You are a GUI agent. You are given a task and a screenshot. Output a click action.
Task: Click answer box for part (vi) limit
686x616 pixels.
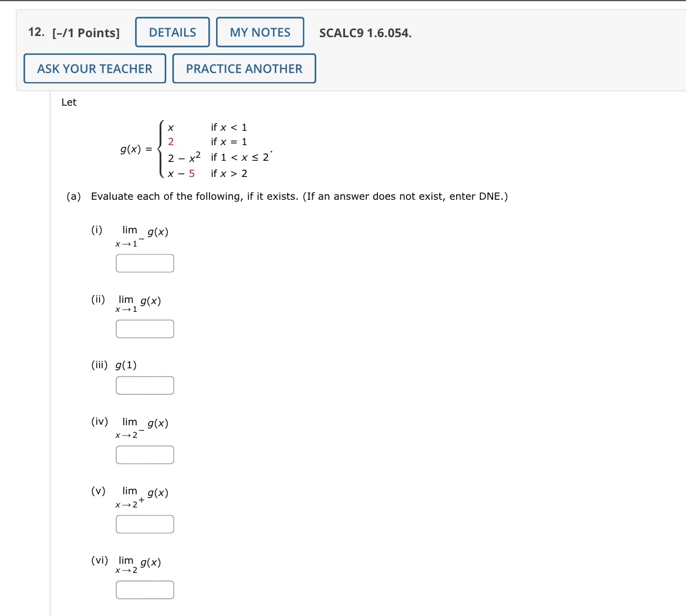145,590
